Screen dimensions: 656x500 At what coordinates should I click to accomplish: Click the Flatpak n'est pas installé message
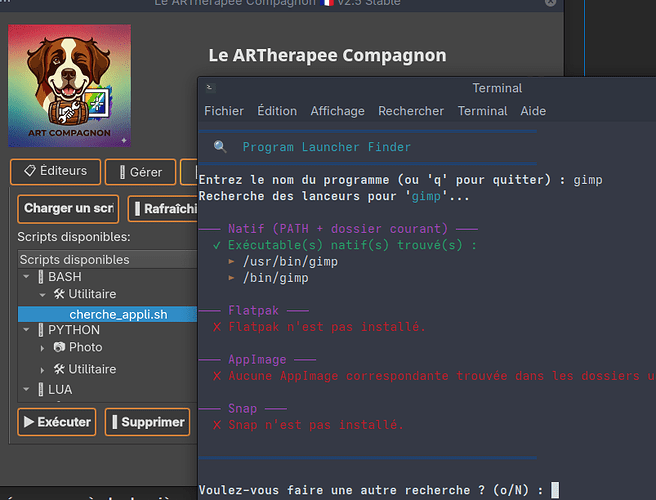(x=326, y=327)
